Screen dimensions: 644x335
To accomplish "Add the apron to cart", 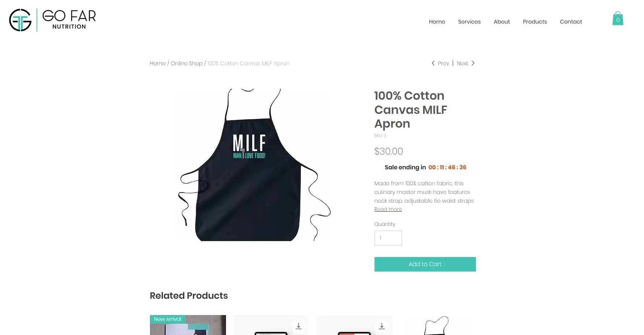I will [x=425, y=264].
